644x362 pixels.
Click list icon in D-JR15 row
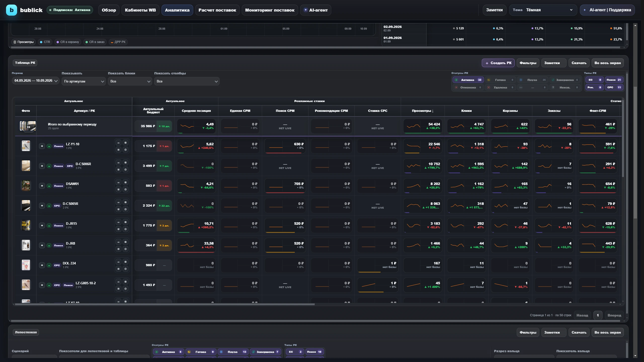(126, 222)
